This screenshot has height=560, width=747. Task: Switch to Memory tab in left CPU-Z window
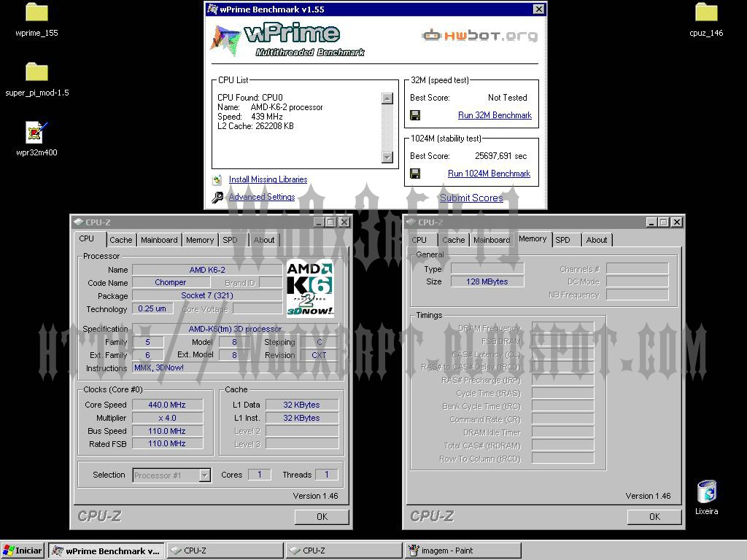[200, 240]
